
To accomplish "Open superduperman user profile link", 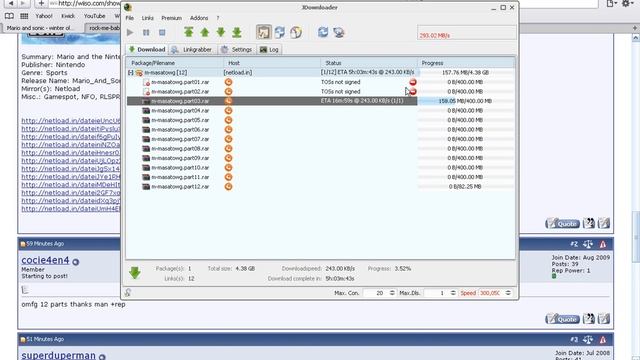I will 58,355.
